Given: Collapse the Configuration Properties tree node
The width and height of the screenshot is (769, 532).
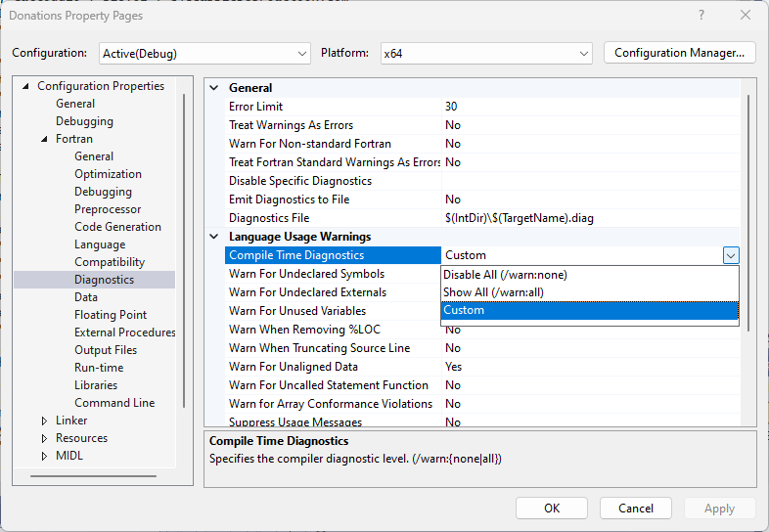Looking at the screenshot, I should 25,86.
